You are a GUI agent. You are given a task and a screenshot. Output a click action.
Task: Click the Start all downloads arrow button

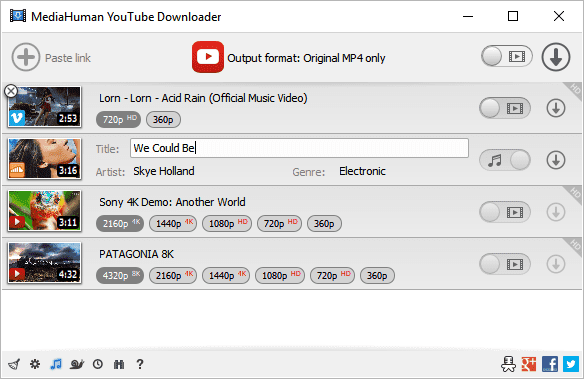coord(556,57)
